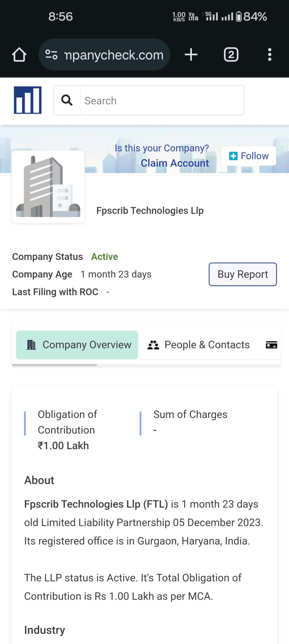Tap the magnifying glass search icon
Image resolution: width=289 pixels, height=644 pixels.
[x=67, y=100]
